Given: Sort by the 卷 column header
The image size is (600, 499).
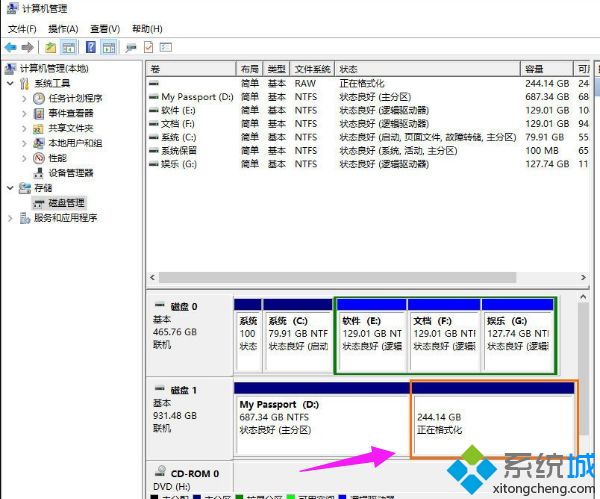Looking at the screenshot, I should pos(191,69).
